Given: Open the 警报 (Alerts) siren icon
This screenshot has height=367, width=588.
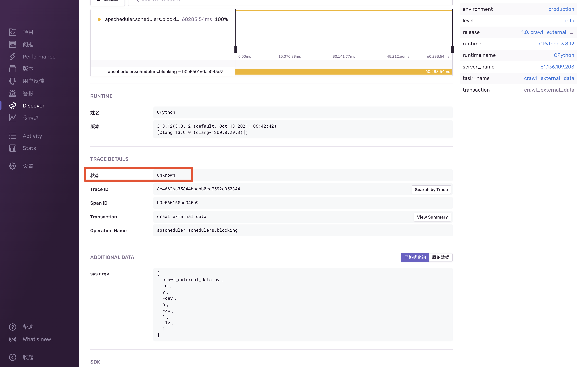Looking at the screenshot, I should pyautogui.click(x=13, y=93).
